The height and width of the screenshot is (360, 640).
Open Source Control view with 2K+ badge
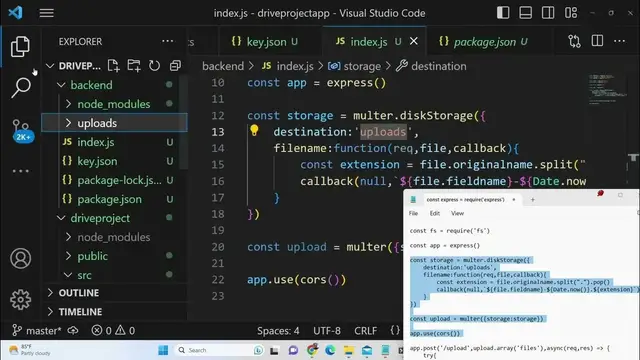22,131
